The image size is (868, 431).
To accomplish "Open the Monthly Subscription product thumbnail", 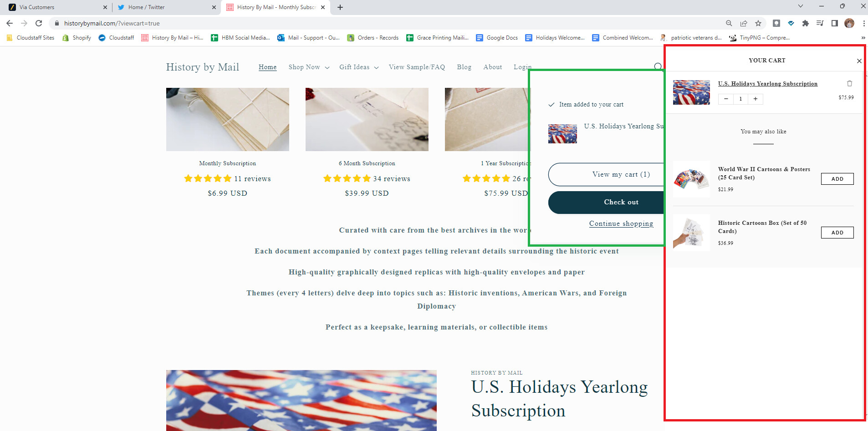I will click(228, 119).
